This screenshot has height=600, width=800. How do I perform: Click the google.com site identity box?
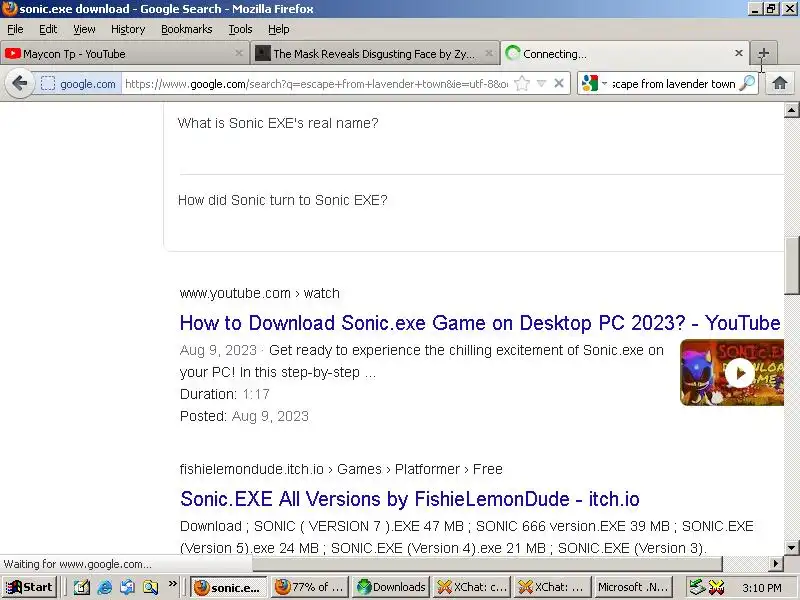(x=80, y=84)
